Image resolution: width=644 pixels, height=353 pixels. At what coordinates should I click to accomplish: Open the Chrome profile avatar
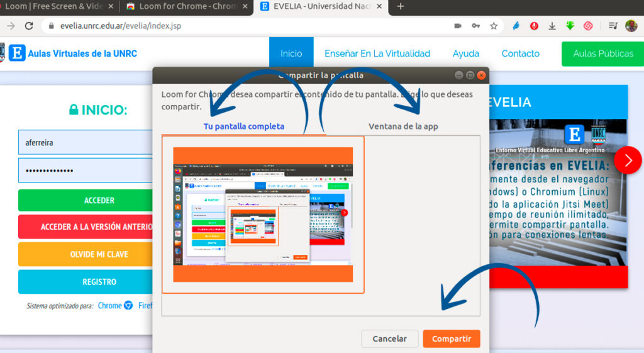click(x=631, y=26)
